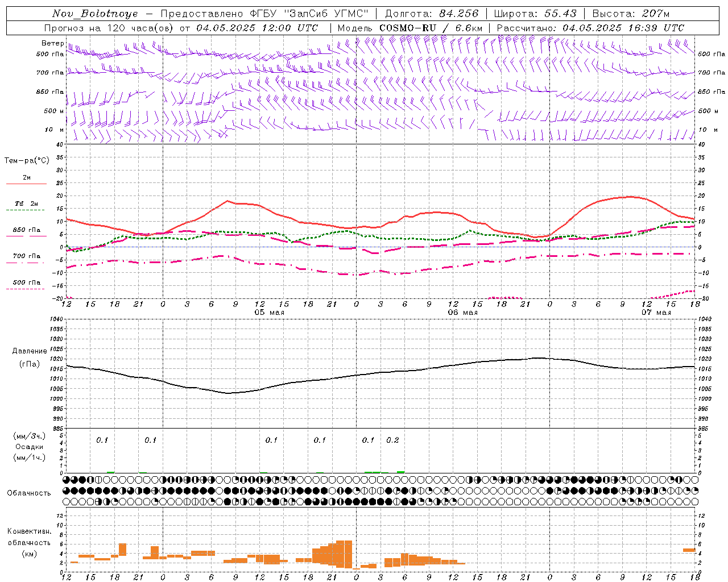The width and height of the screenshot is (728, 582).
Task: Select forecast start time 04.05.2025 12:00 UTC
Action: point(258,28)
